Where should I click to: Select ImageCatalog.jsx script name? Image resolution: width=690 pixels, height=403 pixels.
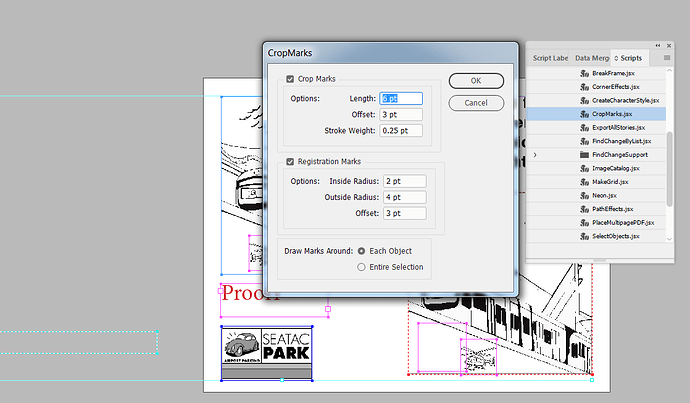point(616,169)
